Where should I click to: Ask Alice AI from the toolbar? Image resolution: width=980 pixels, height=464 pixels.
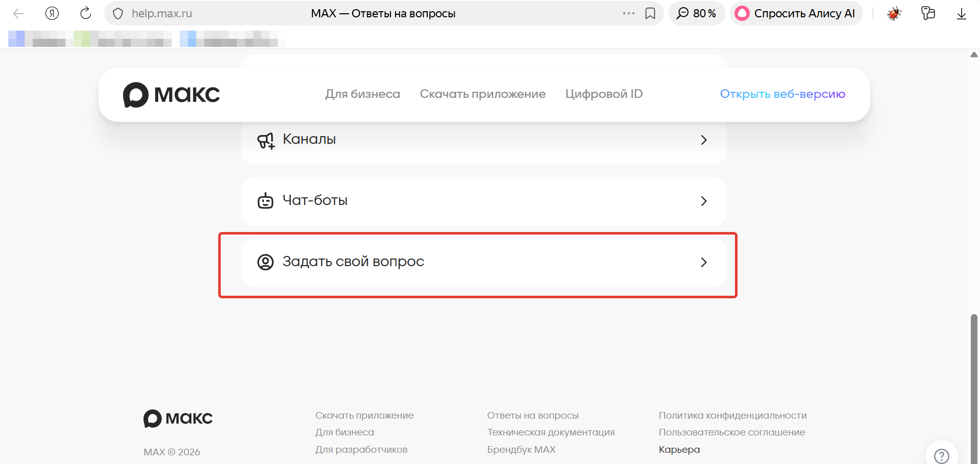click(796, 13)
